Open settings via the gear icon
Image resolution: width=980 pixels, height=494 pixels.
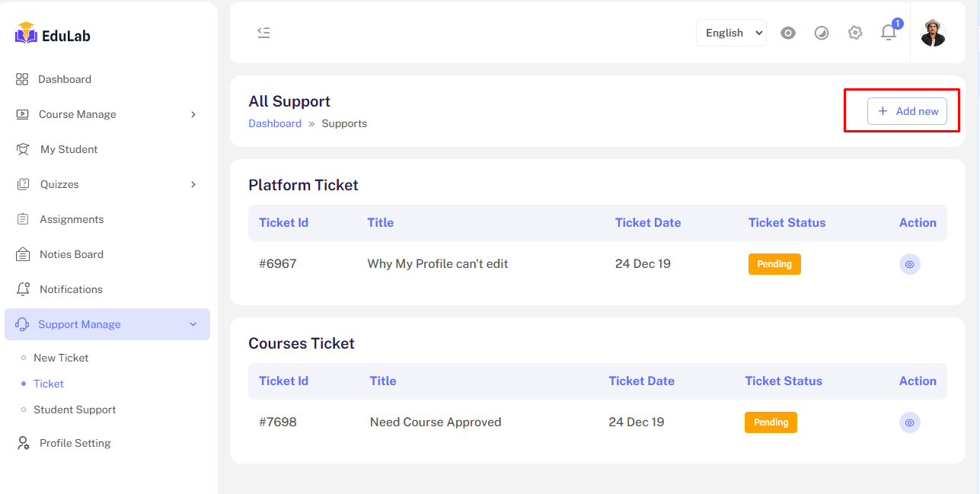click(855, 33)
